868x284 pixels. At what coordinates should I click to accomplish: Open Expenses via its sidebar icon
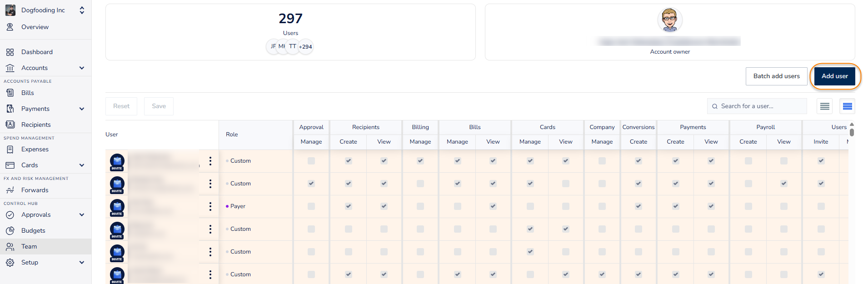tap(10, 149)
